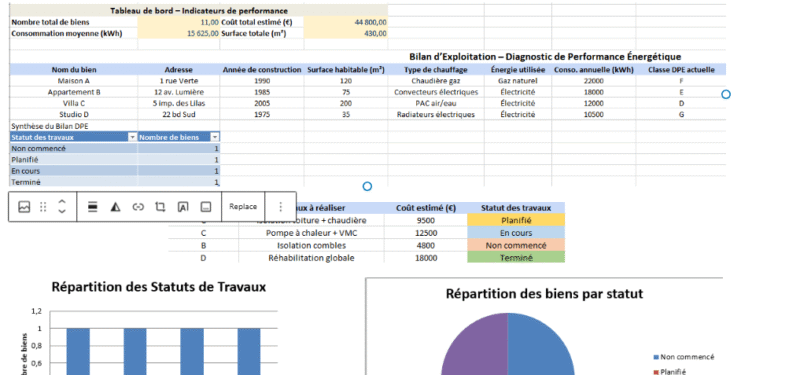This screenshot has height=375, width=800.
Task: Open the block alignment option
Action: click(92, 207)
